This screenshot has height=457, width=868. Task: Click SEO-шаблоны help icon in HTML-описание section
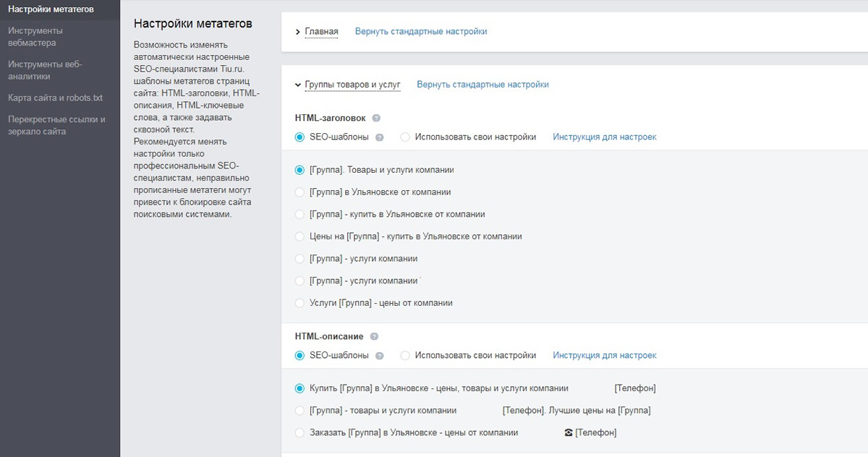380,355
